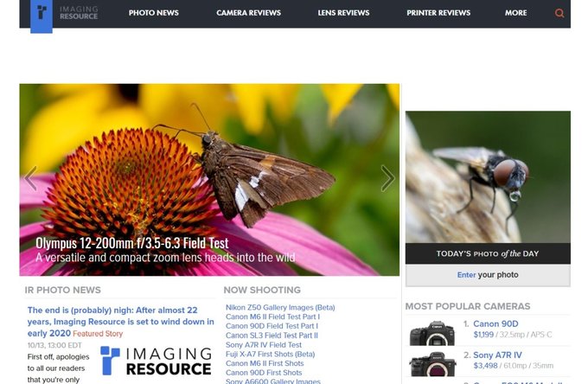Click the Now Shooting heading
588x384 pixels.
[262, 290]
